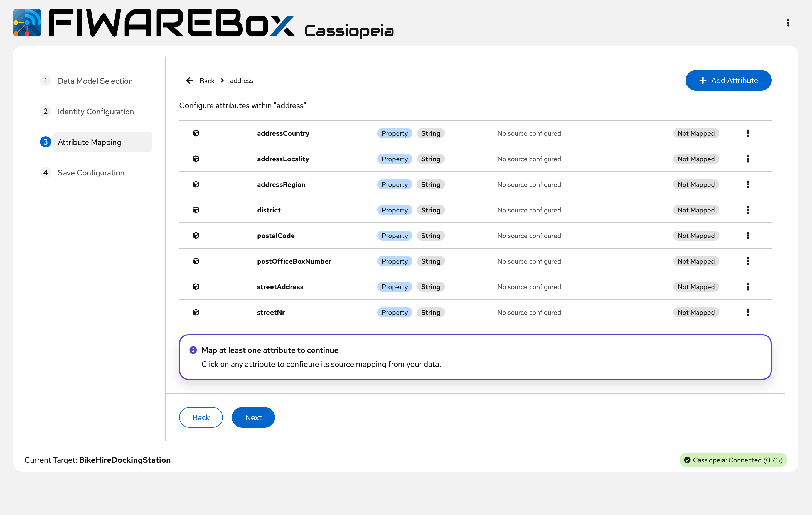Image resolution: width=812 pixels, height=515 pixels.
Task: Go to Identity Configuration step
Action: pos(96,112)
